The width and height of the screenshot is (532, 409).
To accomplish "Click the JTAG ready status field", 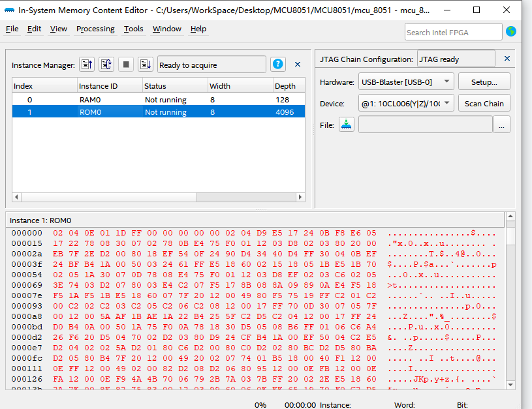I will click(456, 59).
